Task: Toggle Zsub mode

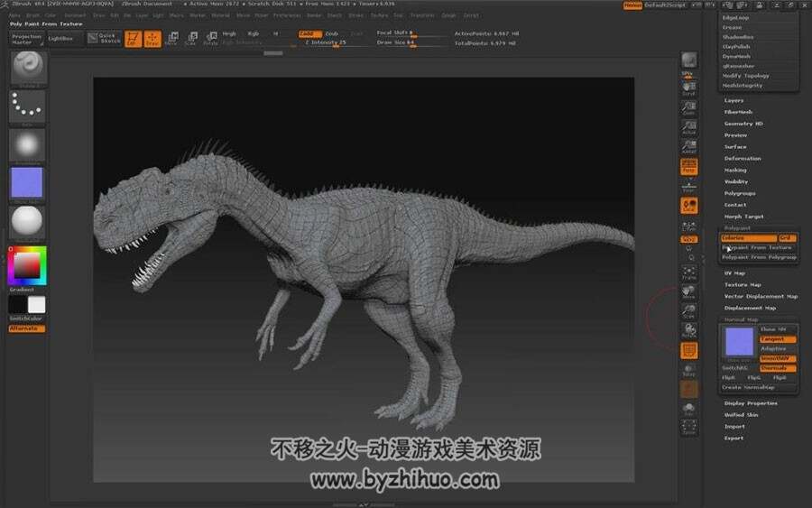Action: [332, 33]
